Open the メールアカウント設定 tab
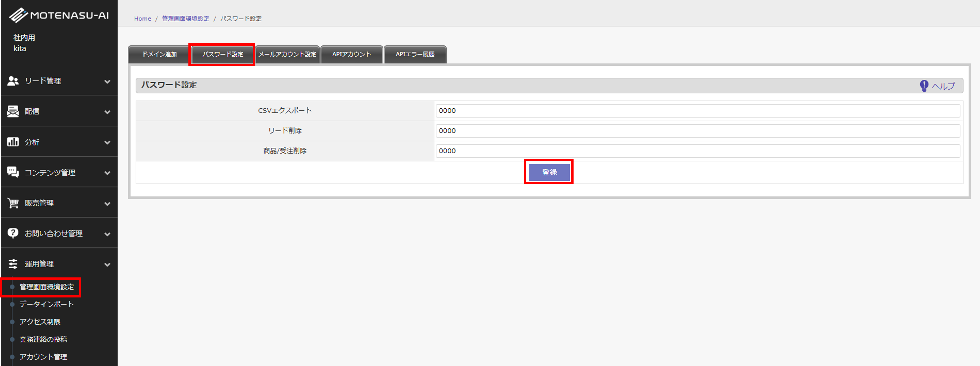This screenshot has height=366, width=980. coord(287,54)
